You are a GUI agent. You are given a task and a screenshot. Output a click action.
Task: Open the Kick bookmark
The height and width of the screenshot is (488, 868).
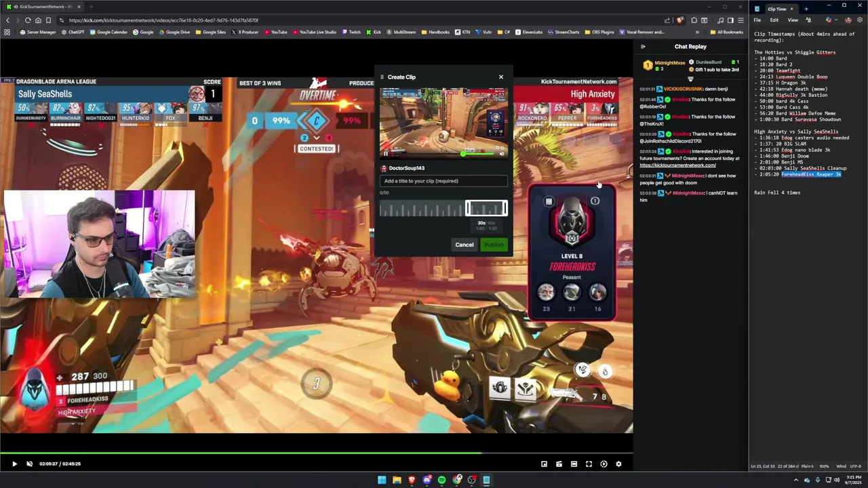click(x=374, y=32)
